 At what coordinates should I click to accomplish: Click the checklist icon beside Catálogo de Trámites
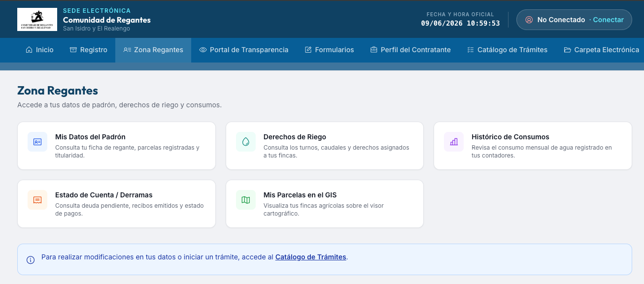click(471, 50)
